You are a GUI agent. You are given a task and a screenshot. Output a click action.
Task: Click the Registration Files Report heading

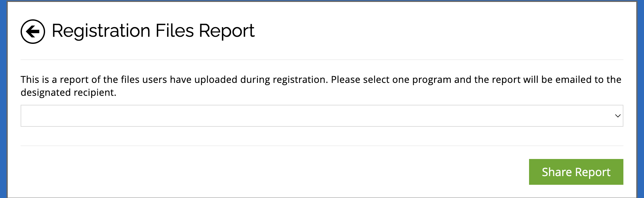click(x=153, y=31)
